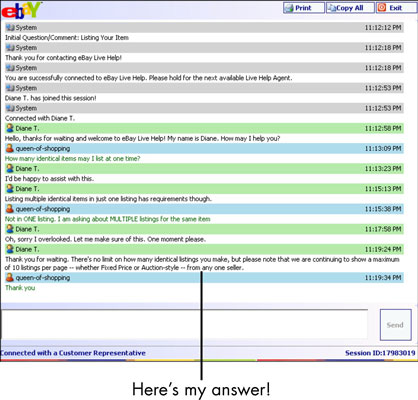Click Diane T. avatar at 11:19:24 PM
Image resolution: width=418 pixels, height=400 pixels.
pos(10,249)
